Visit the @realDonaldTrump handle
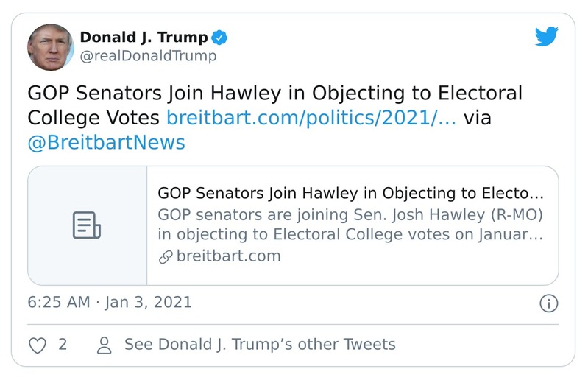This screenshot has width=588, height=383. tap(147, 56)
